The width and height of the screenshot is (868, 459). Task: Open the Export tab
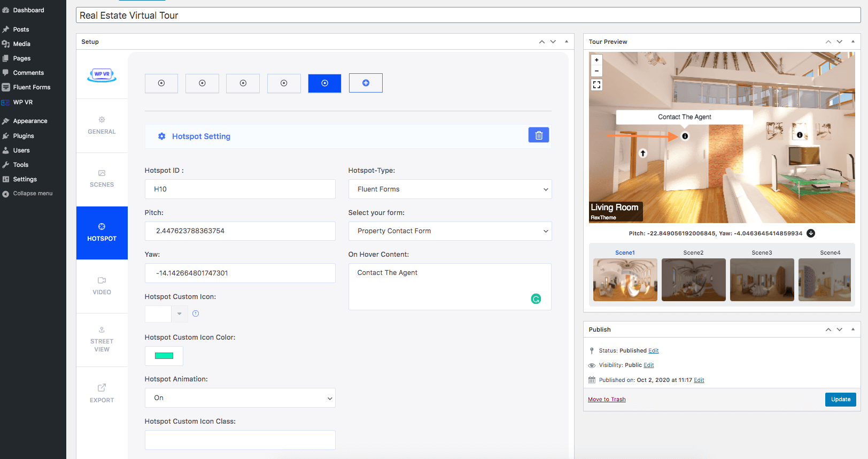(102, 393)
